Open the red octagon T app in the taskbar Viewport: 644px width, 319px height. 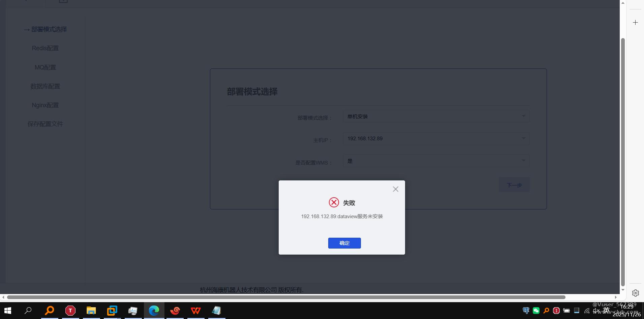[x=70, y=311]
